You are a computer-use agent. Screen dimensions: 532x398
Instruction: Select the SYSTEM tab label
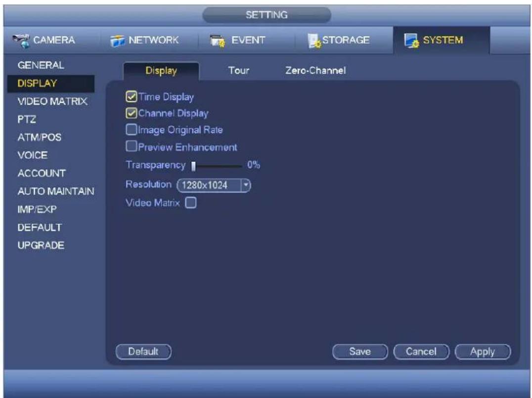tap(443, 40)
